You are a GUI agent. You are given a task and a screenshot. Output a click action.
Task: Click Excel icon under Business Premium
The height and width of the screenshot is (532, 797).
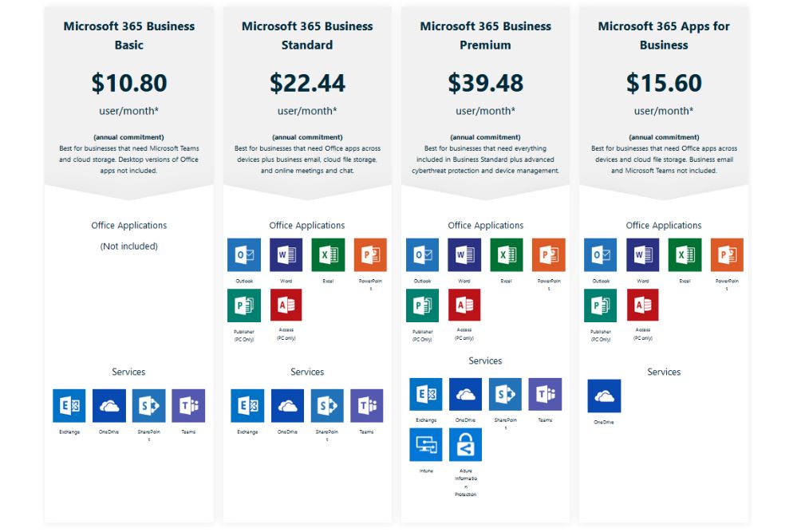click(x=507, y=255)
